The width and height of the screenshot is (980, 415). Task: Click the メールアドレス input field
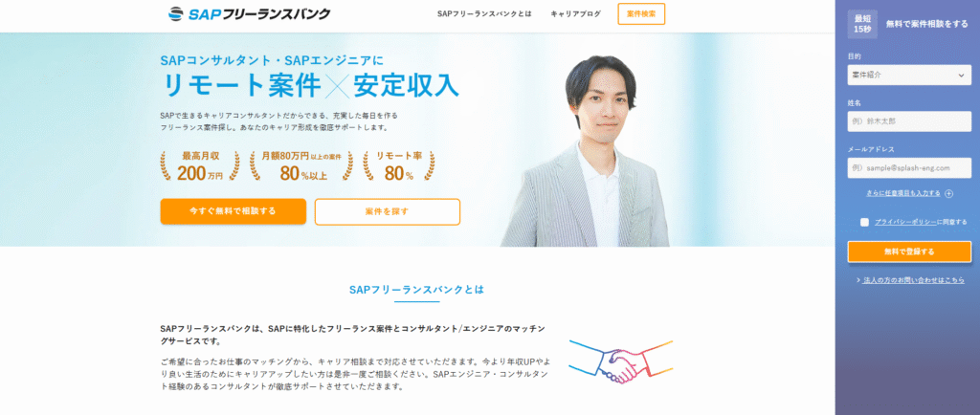[909, 168]
